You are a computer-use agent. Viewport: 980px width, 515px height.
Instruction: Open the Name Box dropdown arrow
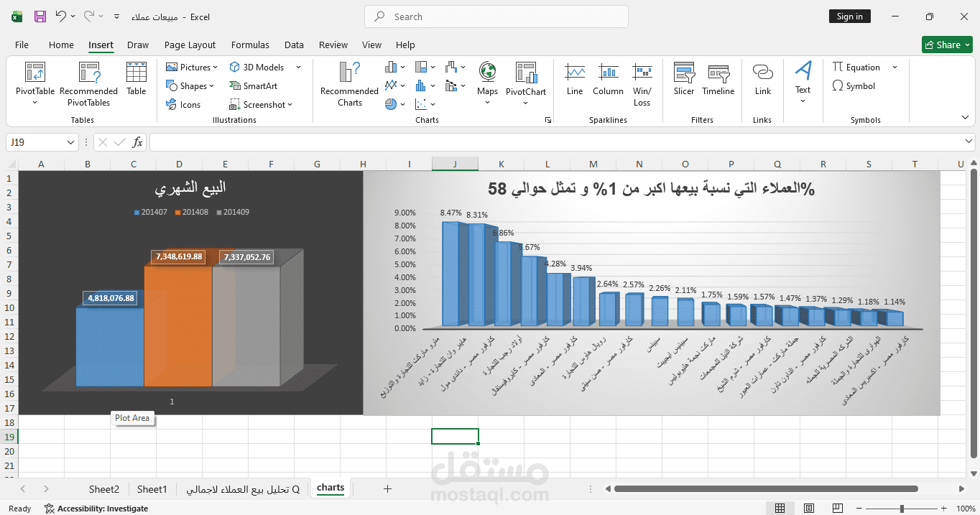coord(70,142)
